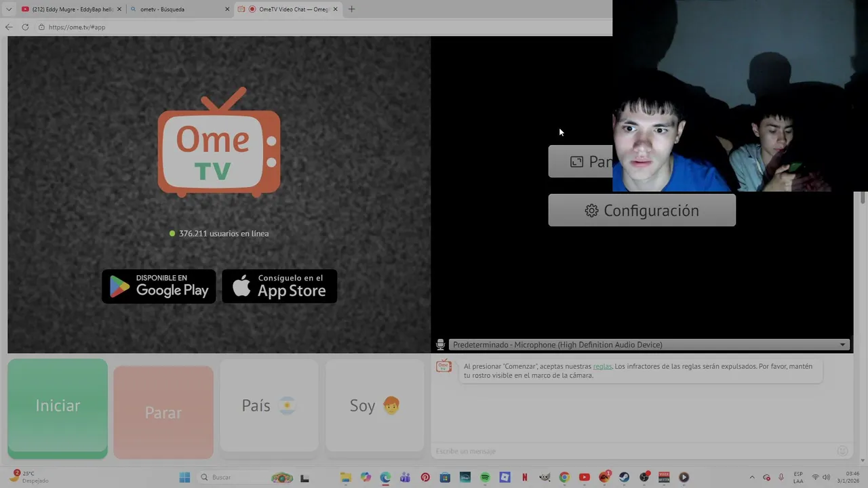Close the OmeTV Video Chat tab

tap(335, 9)
